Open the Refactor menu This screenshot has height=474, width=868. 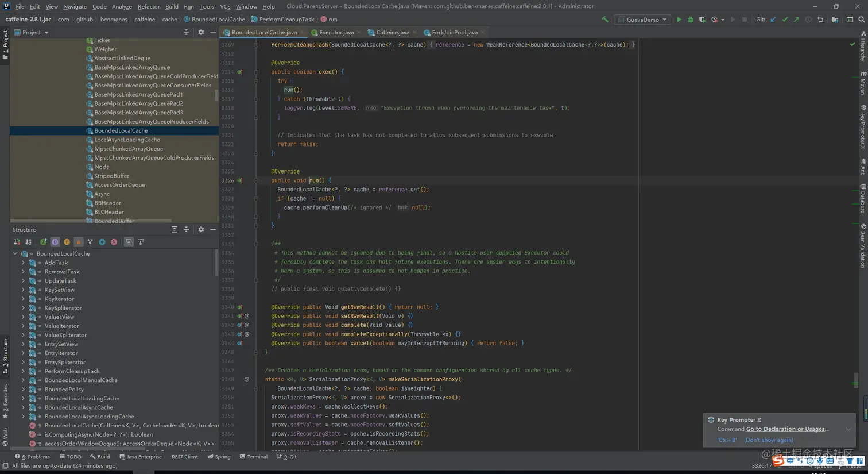[x=148, y=6]
